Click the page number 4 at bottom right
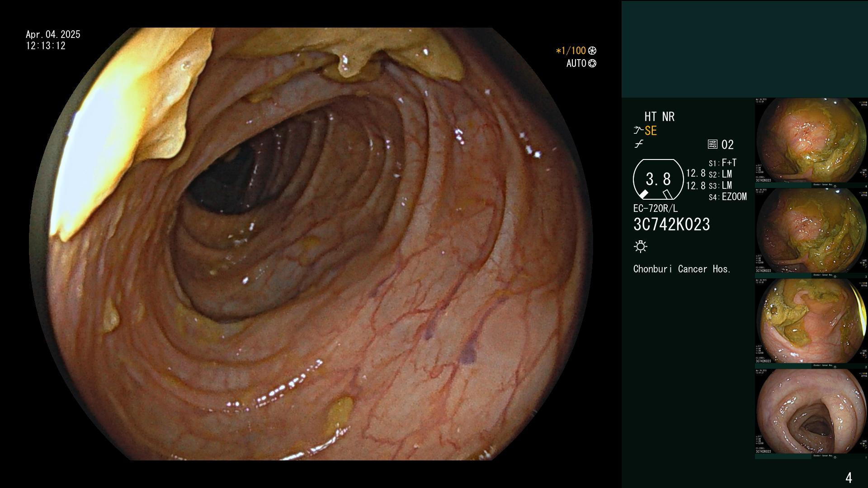The height and width of the screenshot is (488, 868). 849,478
